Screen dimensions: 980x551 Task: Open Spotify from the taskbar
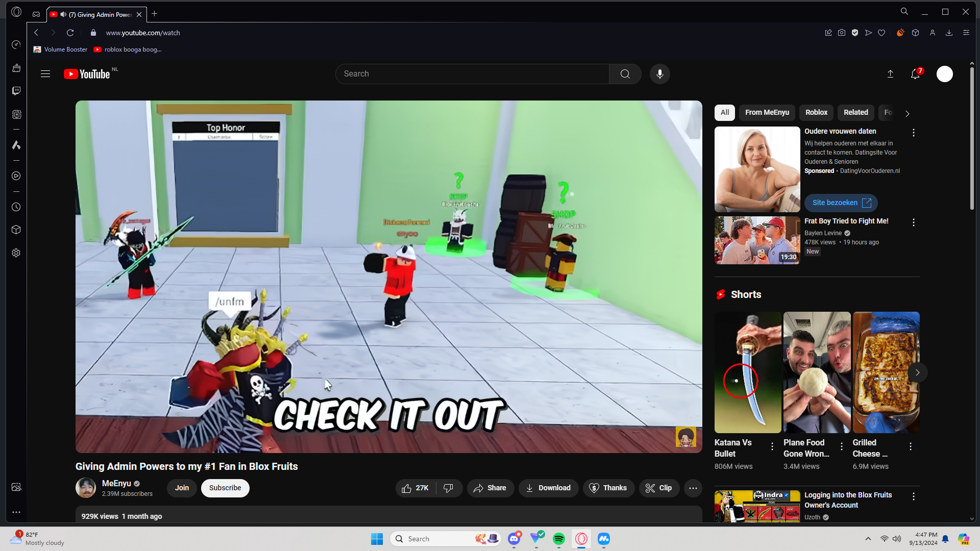point(559,539)
